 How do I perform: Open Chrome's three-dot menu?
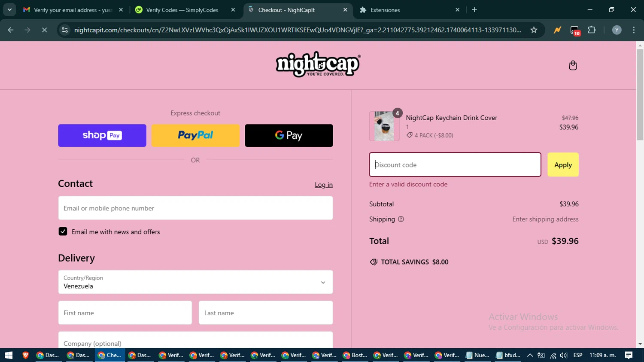click(x=634, y=30)
